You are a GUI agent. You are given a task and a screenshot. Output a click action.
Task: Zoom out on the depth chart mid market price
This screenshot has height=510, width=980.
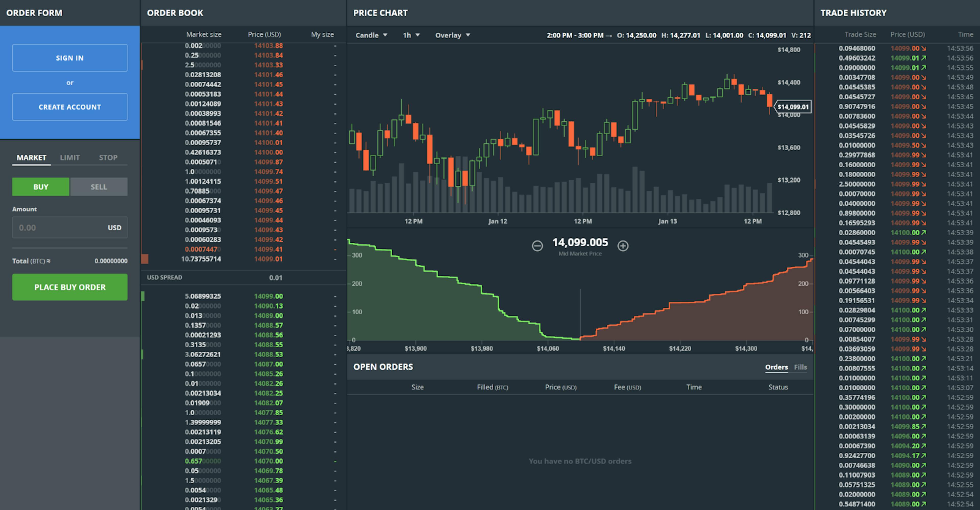point(537,246)
